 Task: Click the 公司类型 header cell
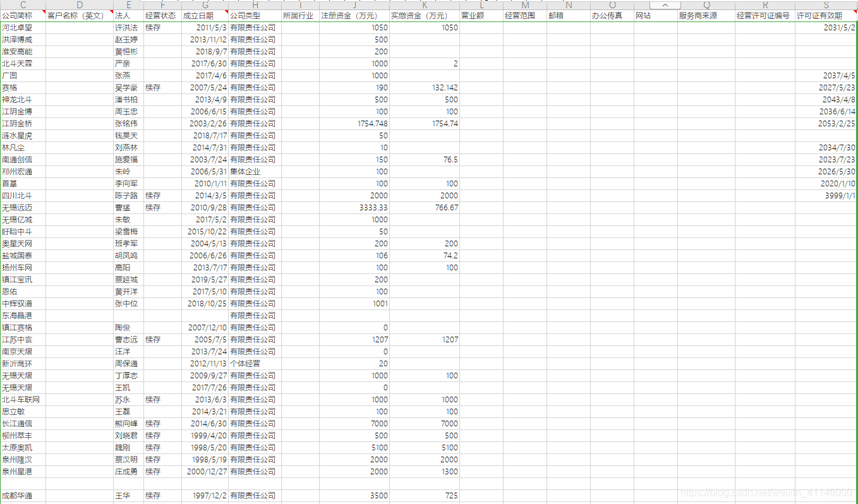(x=254, y=15)
